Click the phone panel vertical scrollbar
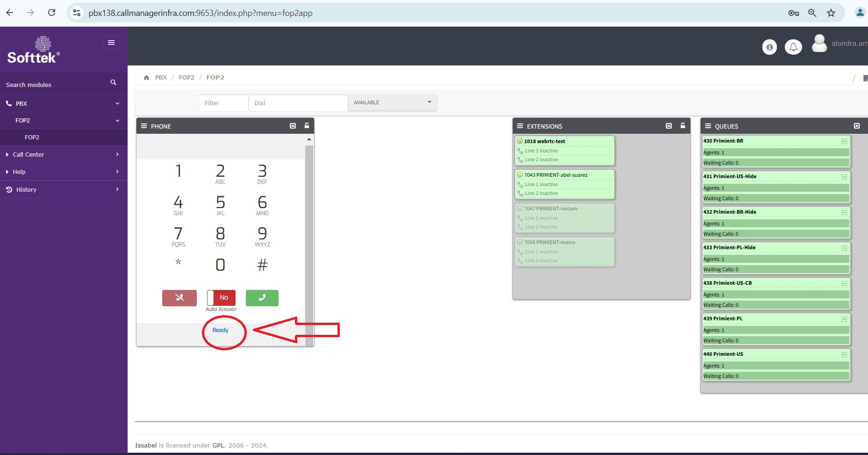 (309, 234)
